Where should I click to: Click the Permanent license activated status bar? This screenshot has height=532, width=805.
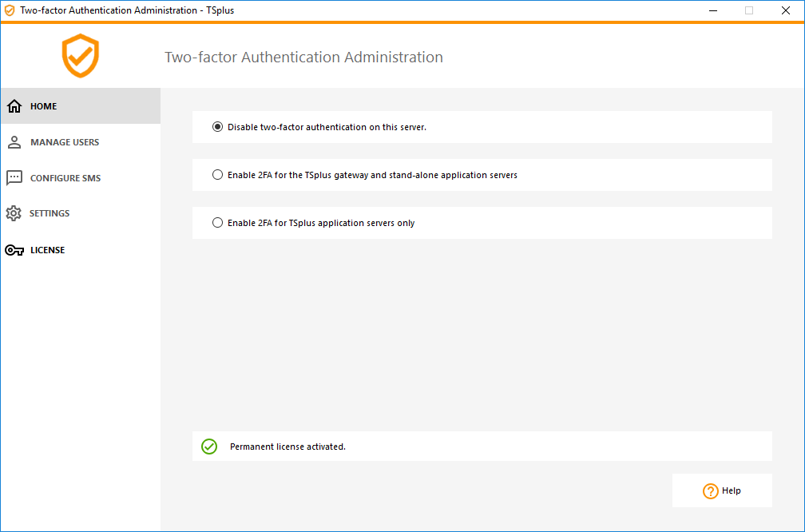[482, 447]
